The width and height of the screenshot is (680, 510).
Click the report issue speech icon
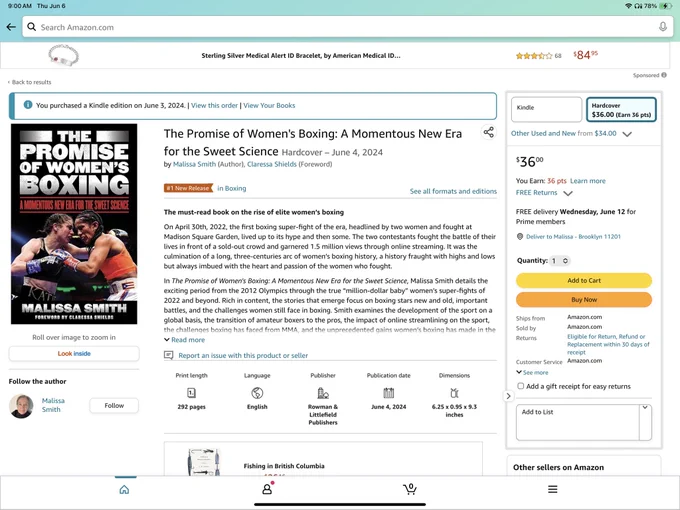click(x=168, y=355)
